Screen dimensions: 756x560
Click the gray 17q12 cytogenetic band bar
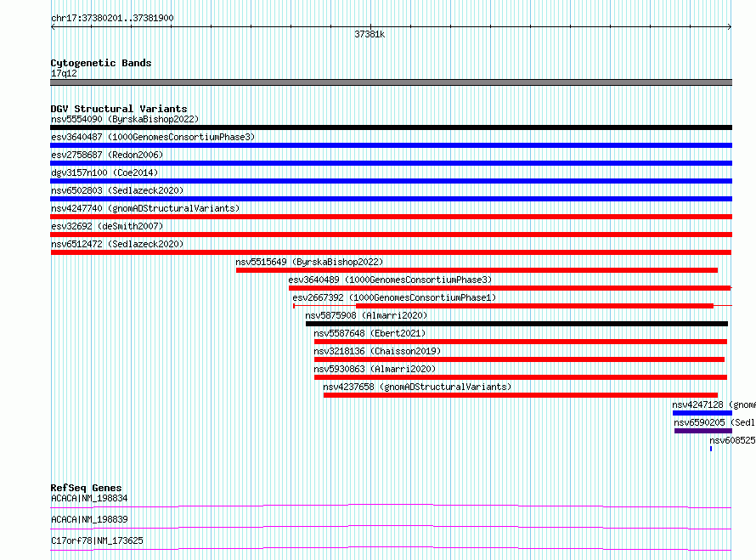[x=391, y=82]
